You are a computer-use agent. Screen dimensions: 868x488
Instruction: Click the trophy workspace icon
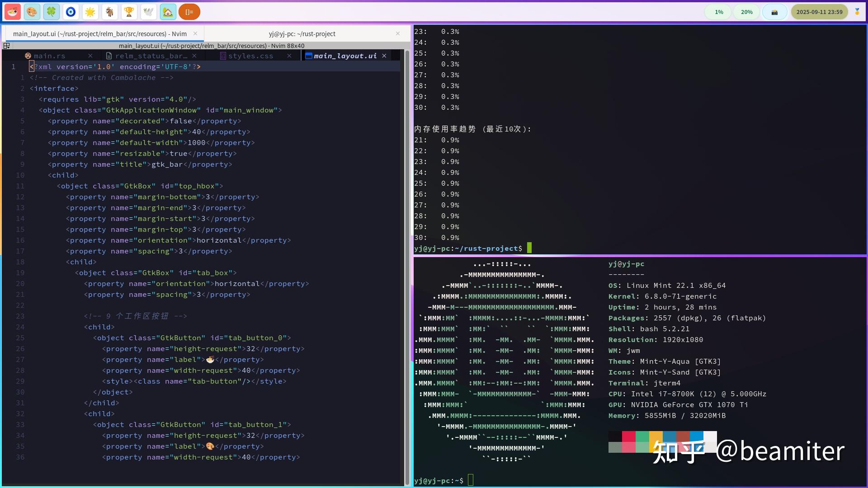[129, 12]
